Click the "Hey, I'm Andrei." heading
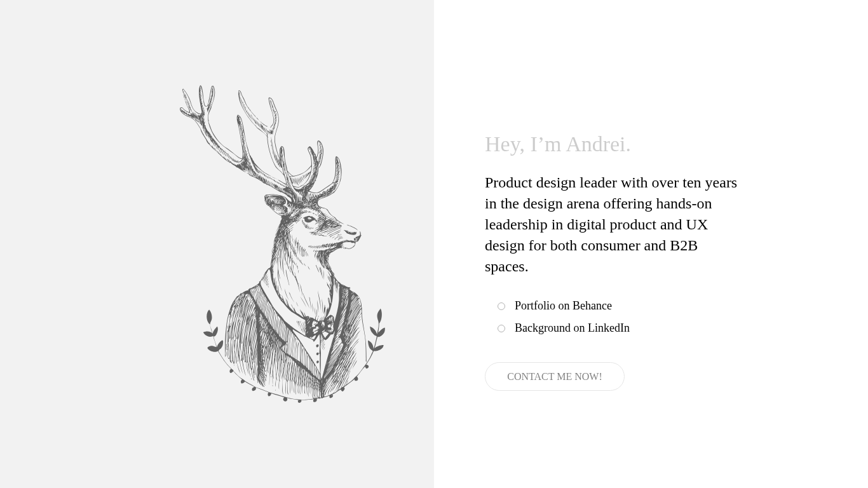This screenshot has height=488, width=868. [x=558, y=144]
